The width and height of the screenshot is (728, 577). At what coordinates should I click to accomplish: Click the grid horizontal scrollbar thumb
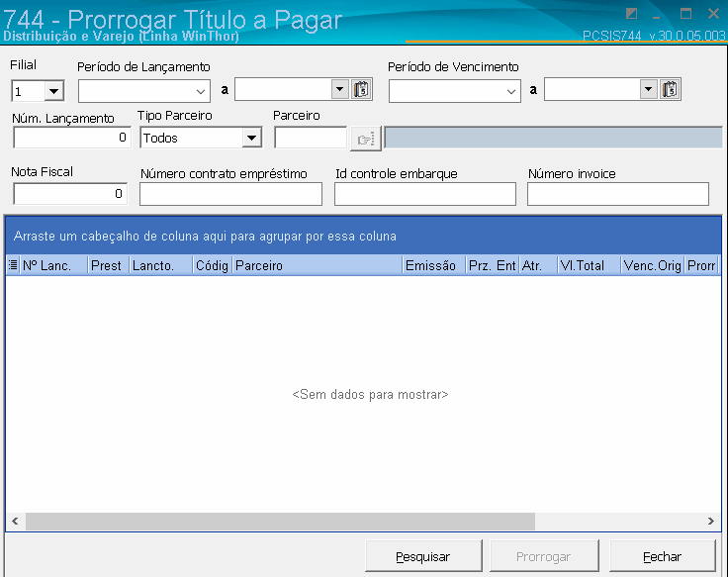coord(280,521)
